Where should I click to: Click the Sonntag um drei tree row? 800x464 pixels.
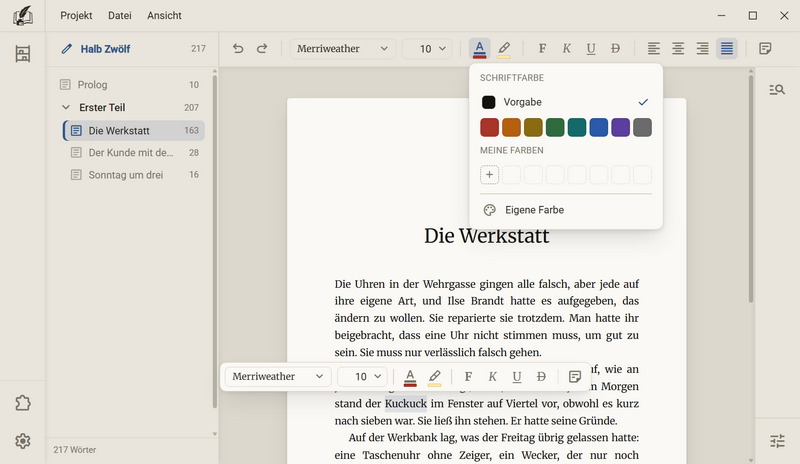coord(133,175)
